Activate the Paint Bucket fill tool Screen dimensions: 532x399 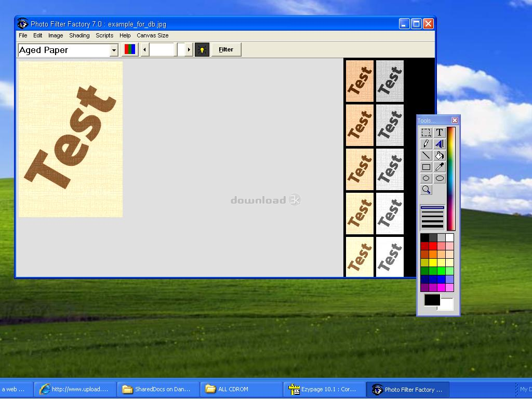pyautogui.click(x=440, y=155)
